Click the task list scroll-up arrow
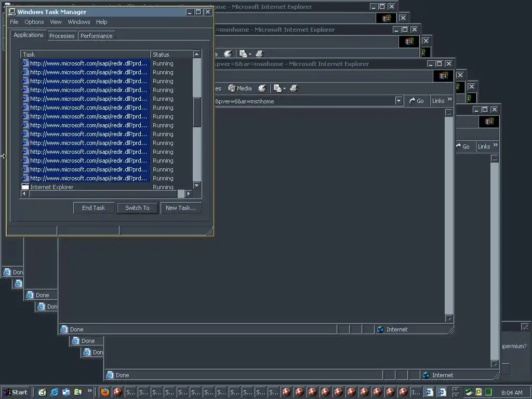Screen dimensions: 532x399 (196, 54)
